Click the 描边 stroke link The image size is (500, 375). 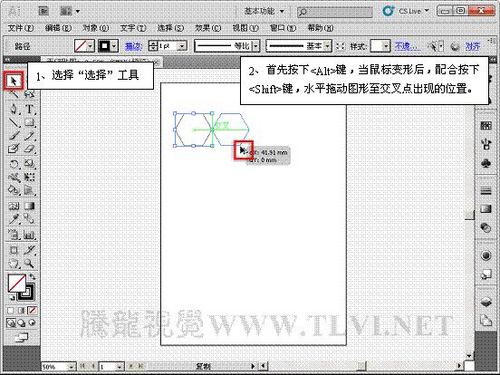coord(133,46)
